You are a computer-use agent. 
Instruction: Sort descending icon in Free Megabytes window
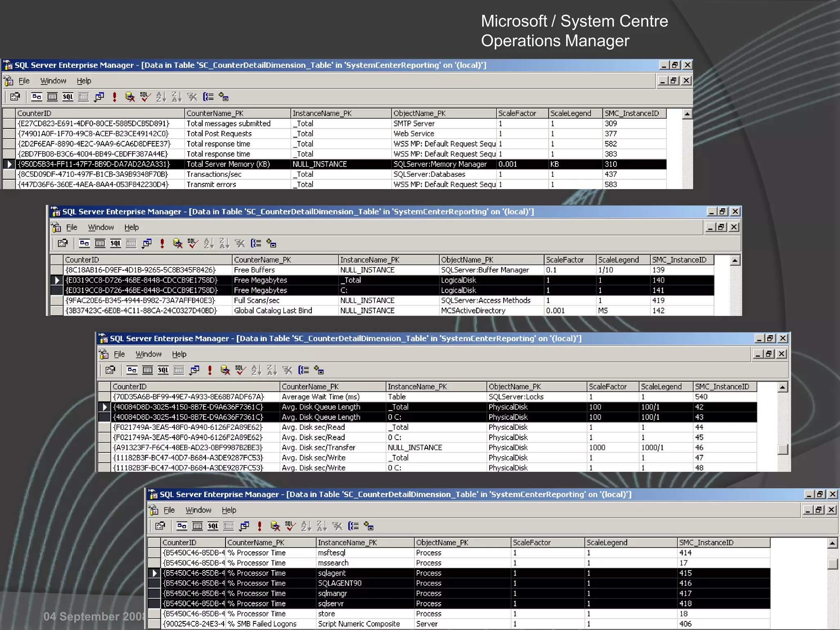click(x=224, y=243)
